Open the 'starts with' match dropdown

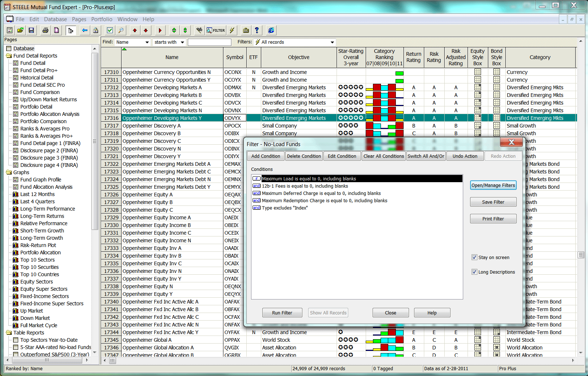click(182, 42)
